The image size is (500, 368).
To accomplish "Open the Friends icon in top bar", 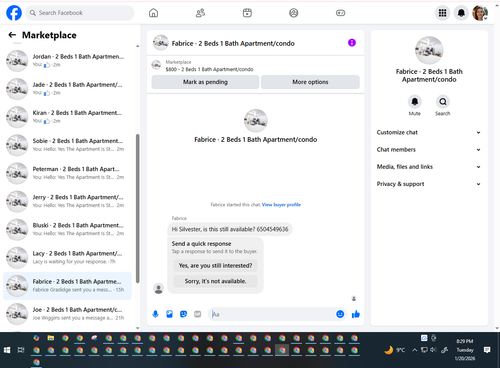I will (x=200, y=13).
